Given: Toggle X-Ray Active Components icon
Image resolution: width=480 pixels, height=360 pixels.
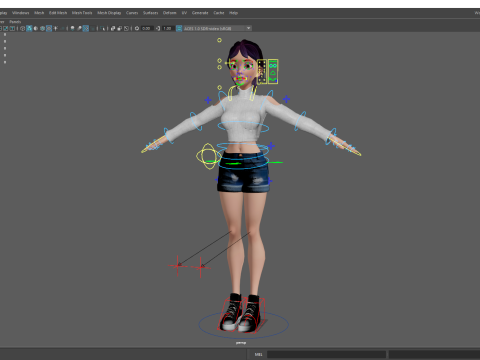Looking at the screenshot, I should click(120, 28).
